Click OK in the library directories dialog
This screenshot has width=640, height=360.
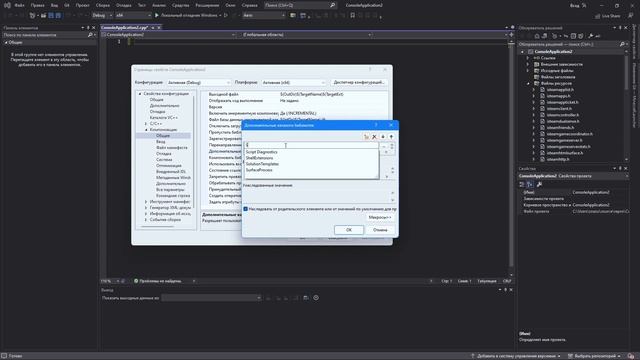[349, 230]
